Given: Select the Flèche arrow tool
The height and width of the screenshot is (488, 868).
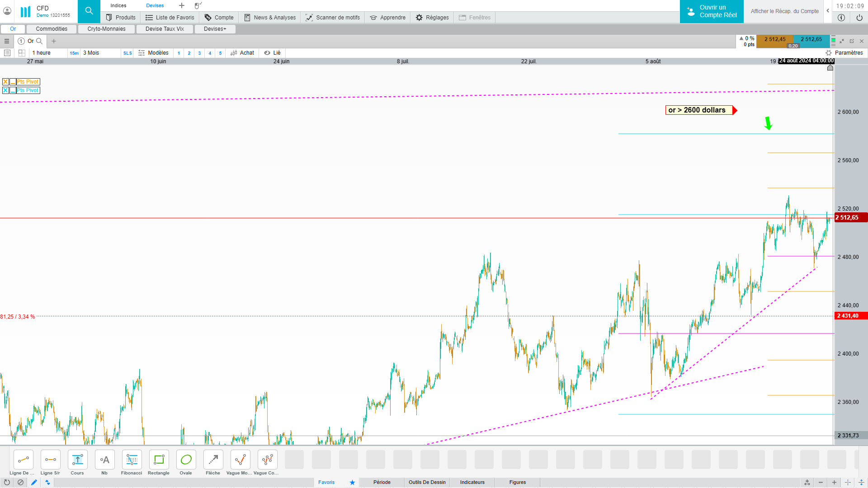Looking at the screenshot, I should [x=213, y=460].
